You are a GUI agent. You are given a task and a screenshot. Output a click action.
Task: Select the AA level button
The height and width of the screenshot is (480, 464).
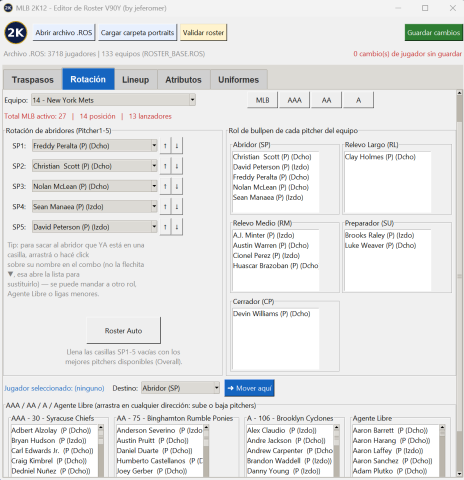click(x=327, y=100)
